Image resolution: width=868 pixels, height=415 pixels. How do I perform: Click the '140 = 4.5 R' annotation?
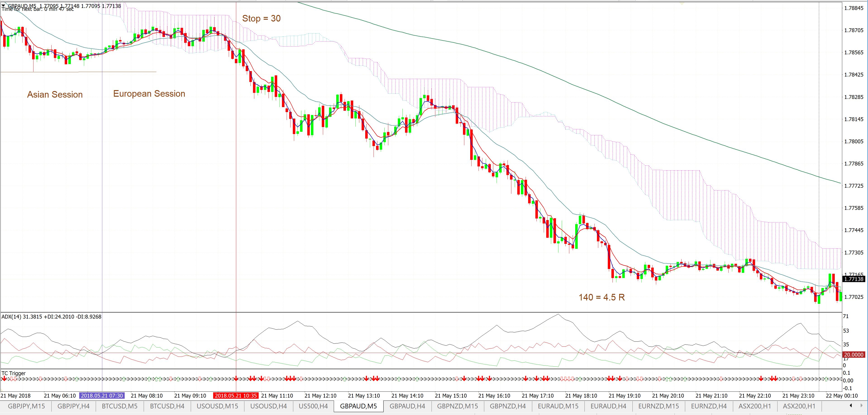pos(602,297)
